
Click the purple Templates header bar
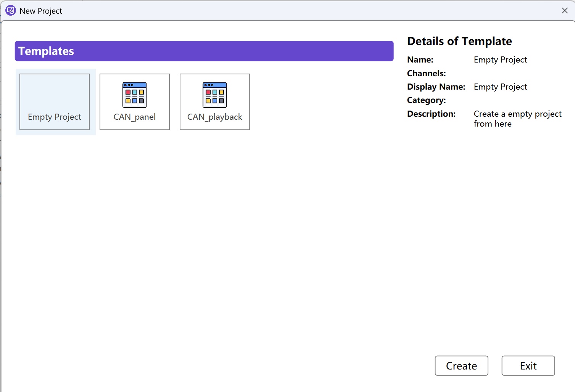(x=204, y=51)
